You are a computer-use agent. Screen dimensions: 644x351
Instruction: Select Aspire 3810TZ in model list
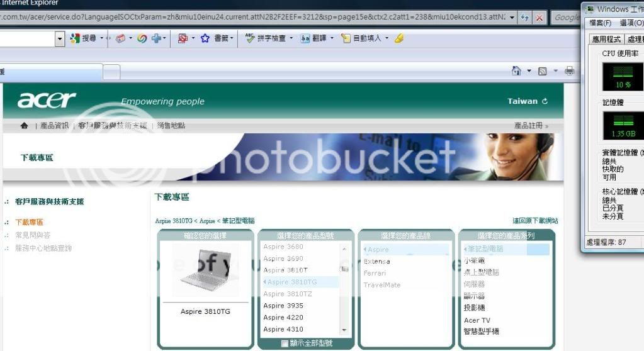point(287,294)
